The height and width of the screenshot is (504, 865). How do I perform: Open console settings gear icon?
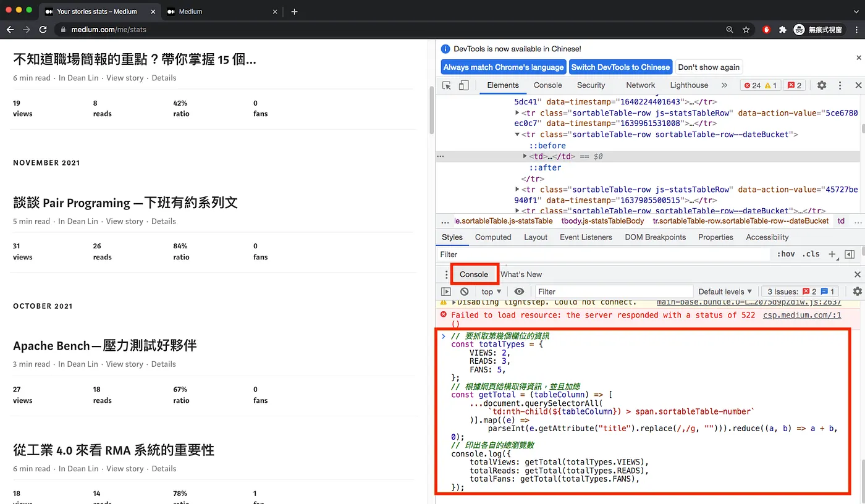click(857, 292)
